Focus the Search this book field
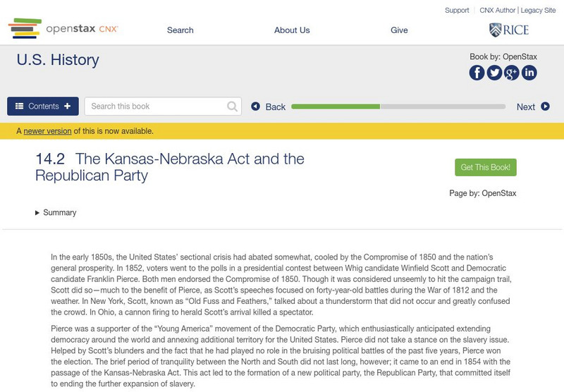Image resolution: width=564 pixels, height=392 pixels. point(157,106)
